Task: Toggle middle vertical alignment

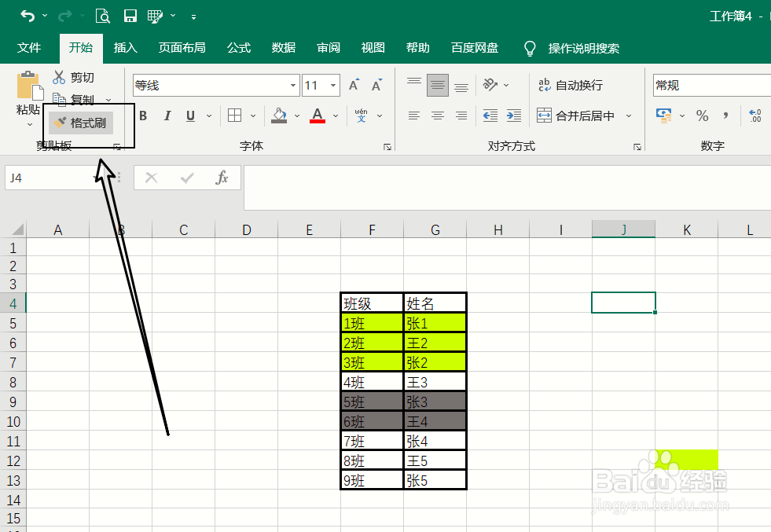Action: click(438, 85)
